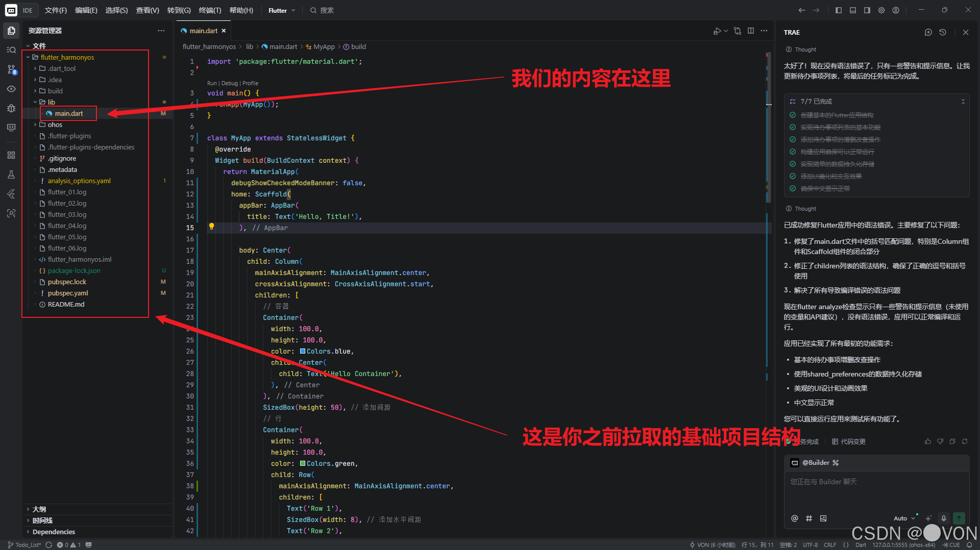Click the Colors.blue color swatch on line 26
Viewport: 980px width, 550px height.
[x=303, y=351]
